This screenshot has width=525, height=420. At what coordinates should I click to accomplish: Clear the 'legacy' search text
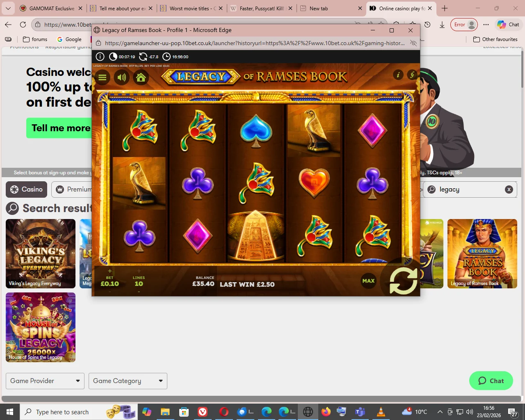point(509,189)
